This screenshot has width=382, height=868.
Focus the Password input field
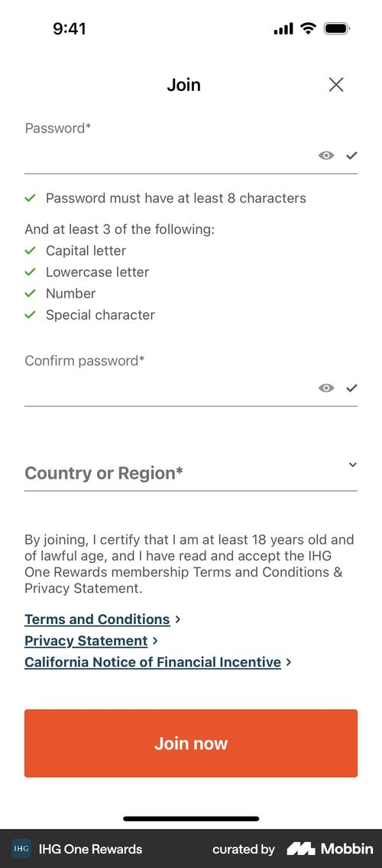[170, 155]
